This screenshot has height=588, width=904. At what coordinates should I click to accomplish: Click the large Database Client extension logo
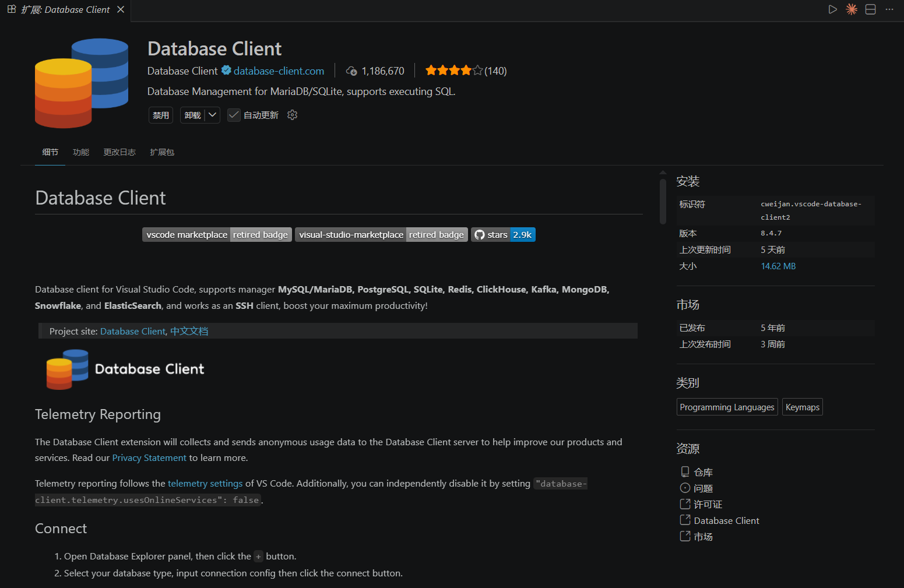tap(82, 83)
